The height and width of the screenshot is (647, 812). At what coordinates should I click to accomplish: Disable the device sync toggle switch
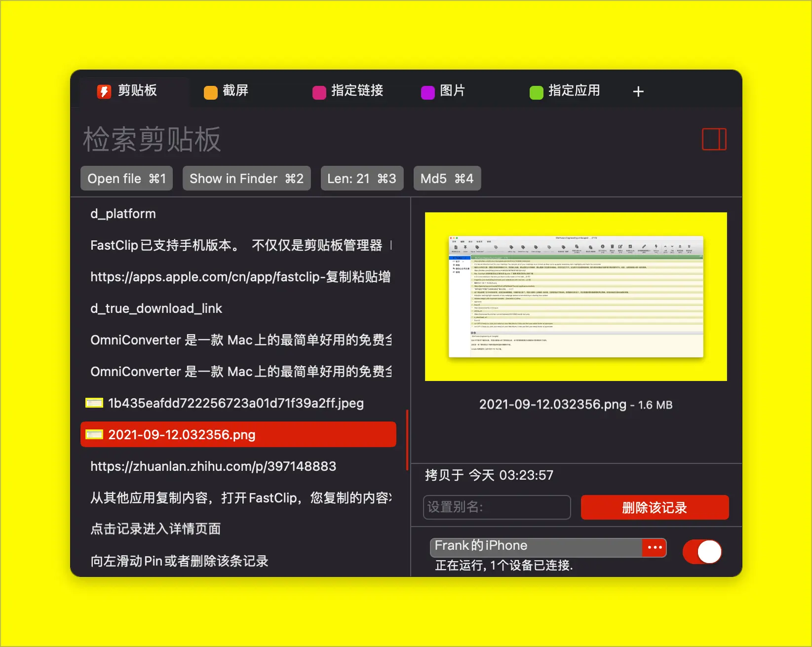pos(702,551)
